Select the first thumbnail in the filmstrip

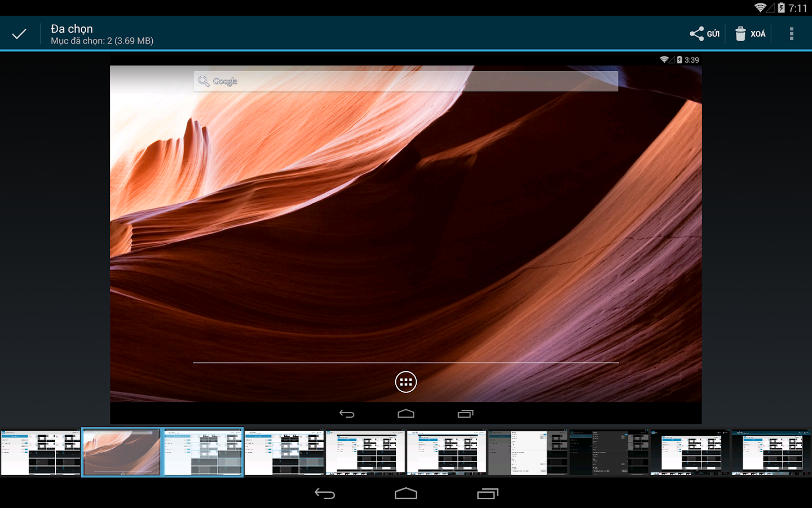(41, 452)
